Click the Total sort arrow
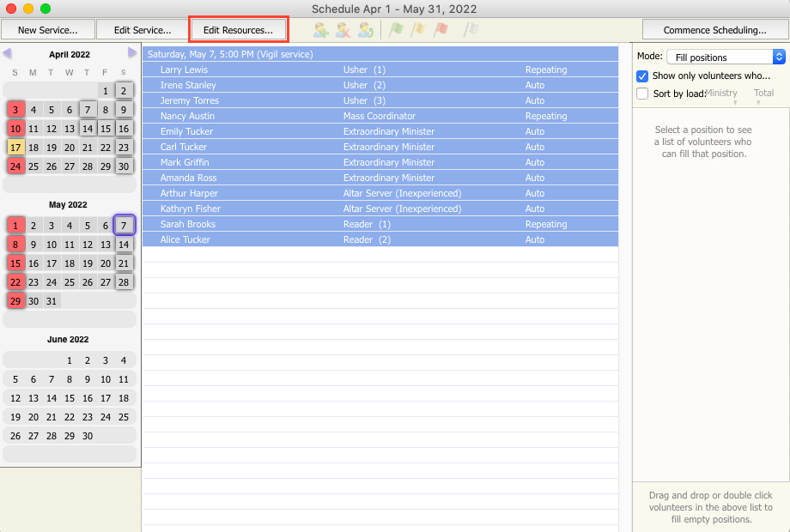Viewport: 790px width, 532px height. point(758,104)
